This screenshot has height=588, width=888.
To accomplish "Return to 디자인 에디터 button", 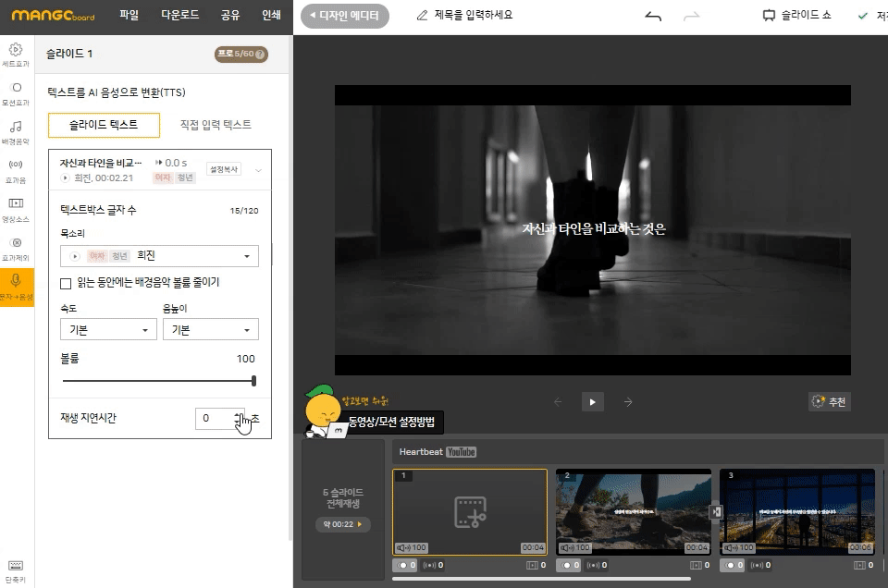I will click(344, 16).
